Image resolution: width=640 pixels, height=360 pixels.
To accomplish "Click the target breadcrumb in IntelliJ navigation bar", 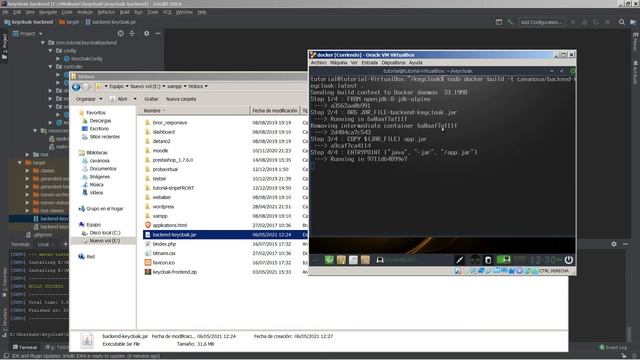I will pyautogui.click(x=69, y=22).
